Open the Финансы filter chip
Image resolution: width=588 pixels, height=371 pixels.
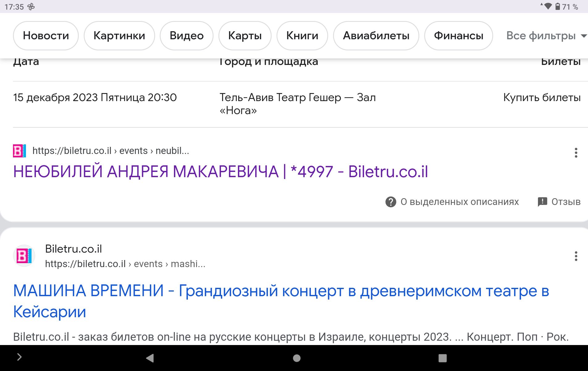pyautogui.click(x=459, y=36)
